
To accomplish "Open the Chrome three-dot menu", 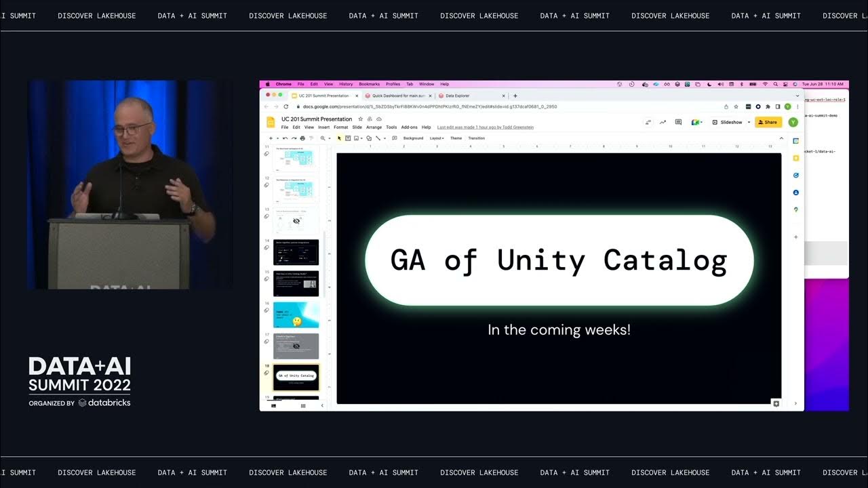I will [797, 106].
